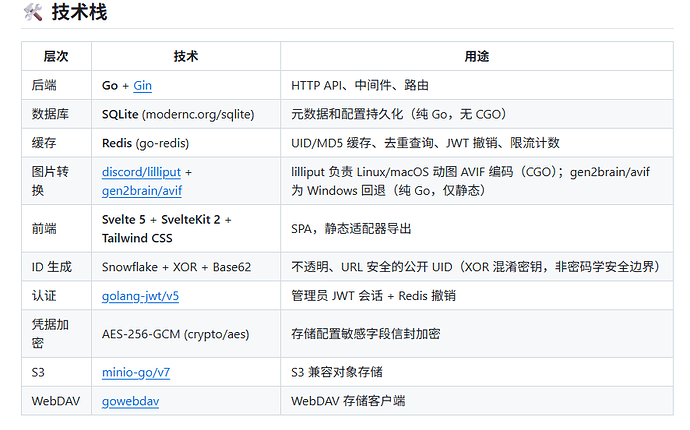Click the 认证 row label

44,296
